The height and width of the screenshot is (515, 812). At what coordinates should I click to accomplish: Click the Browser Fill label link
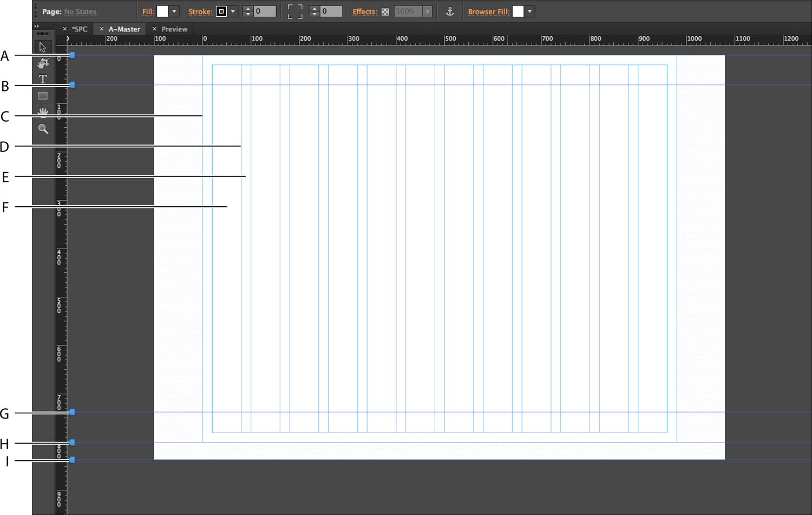pos(489,12)
